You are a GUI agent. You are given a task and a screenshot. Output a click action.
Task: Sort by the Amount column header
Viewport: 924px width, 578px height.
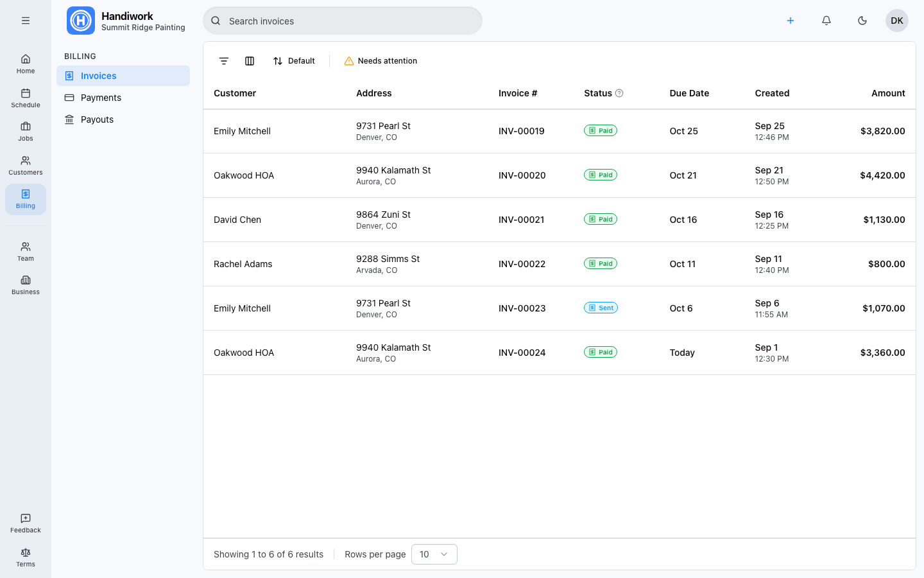click(x=888, y=93)
